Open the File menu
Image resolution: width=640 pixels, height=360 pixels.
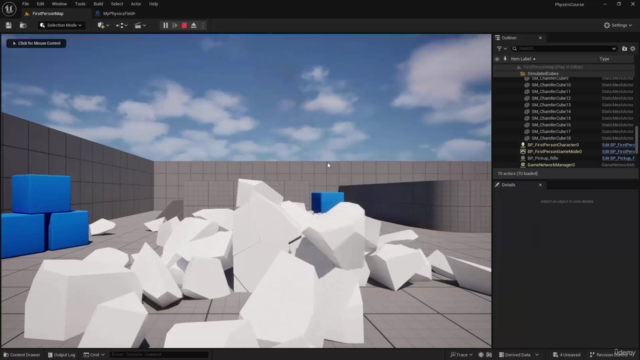coord(25,4)
